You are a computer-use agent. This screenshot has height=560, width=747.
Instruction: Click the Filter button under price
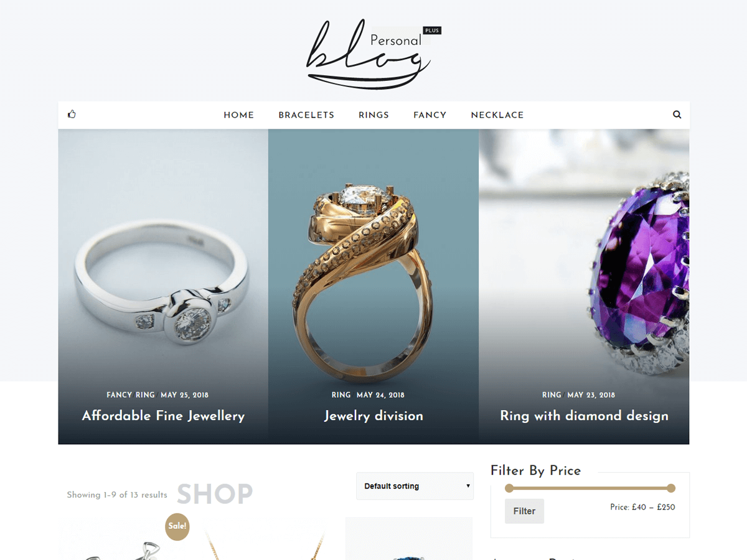tap(524, 511)
